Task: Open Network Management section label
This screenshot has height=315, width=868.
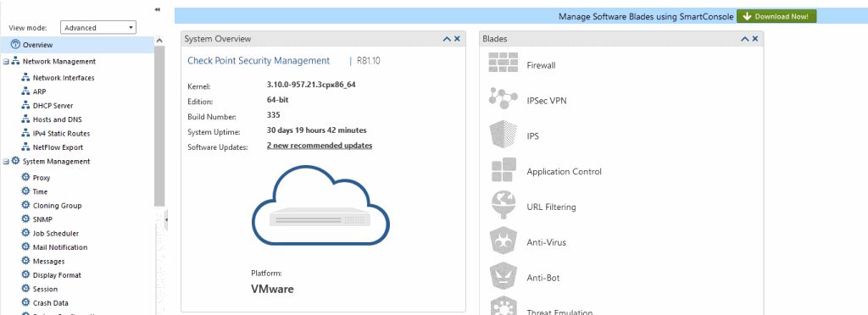Action: [x=59, y=61]
